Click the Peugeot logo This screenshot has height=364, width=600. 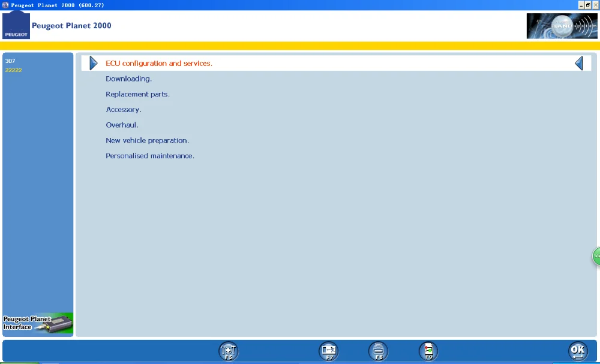16,25
